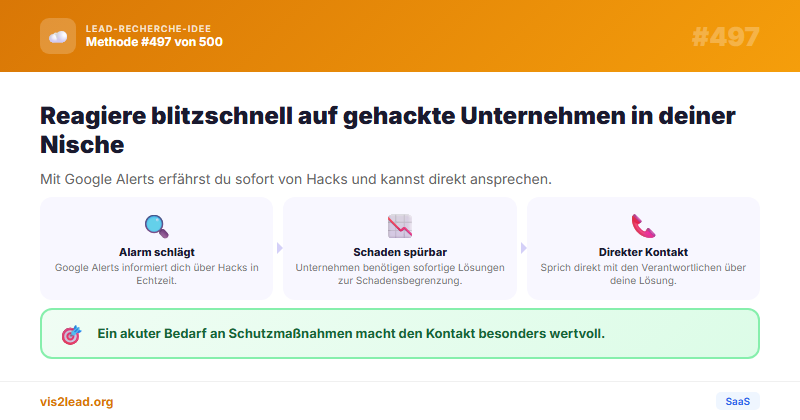Image resolution: width=800 pixels, height=420 pixels.
Task: Click the magnifying glass icon
Action: [156, 226]
